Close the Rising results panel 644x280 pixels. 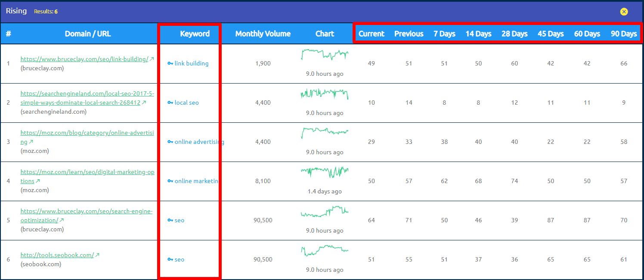624,12
